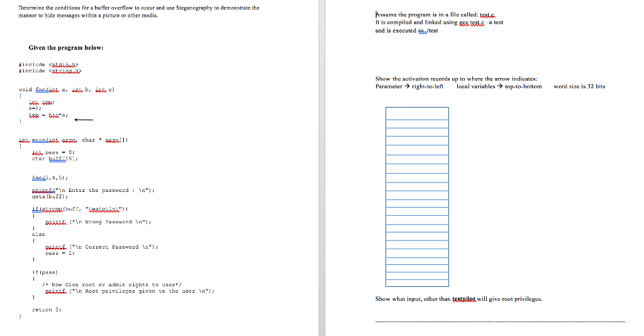The width and height of the screenshot is (644, 336).
Task: Click the comment "Now Give root or admin rights"
Action: (112, 284)
